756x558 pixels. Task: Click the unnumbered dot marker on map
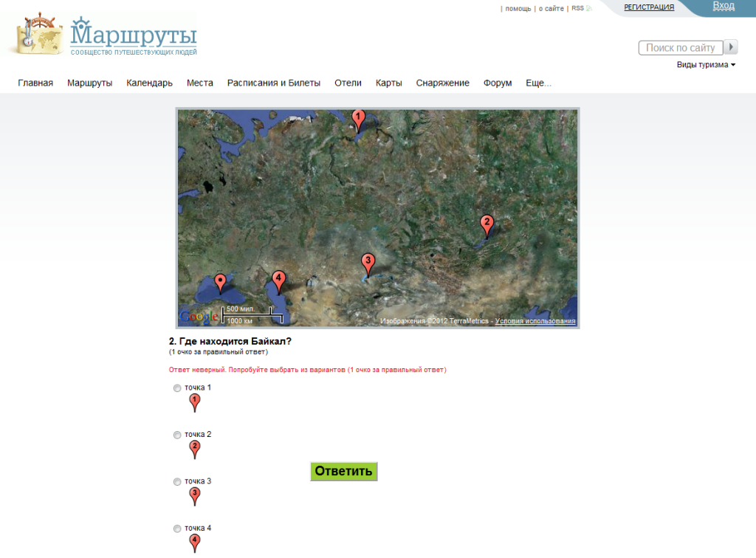coord(220,282)
